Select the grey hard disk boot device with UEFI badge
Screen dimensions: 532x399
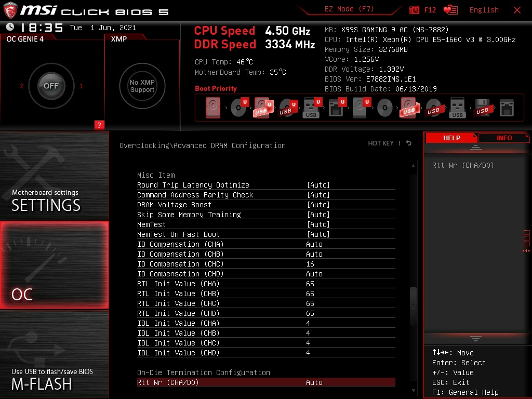361,108
